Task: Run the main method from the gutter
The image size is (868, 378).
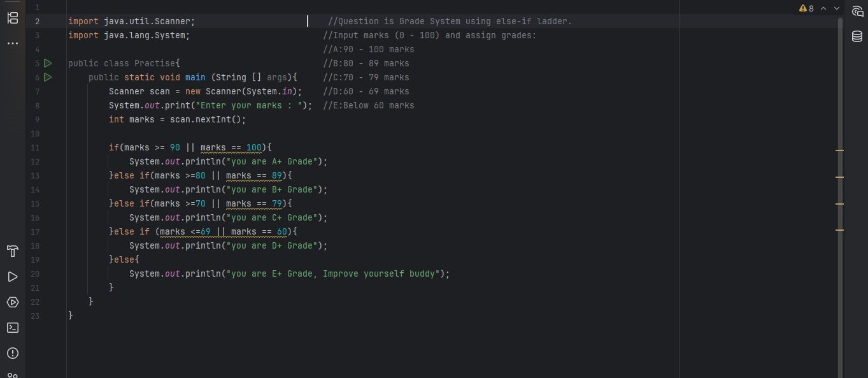Action: click(48, 77)
